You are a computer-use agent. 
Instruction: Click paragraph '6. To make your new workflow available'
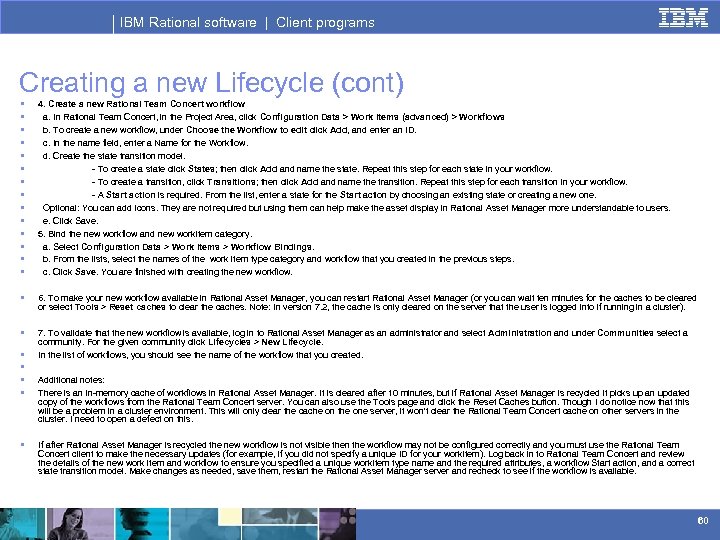point(367,302)
